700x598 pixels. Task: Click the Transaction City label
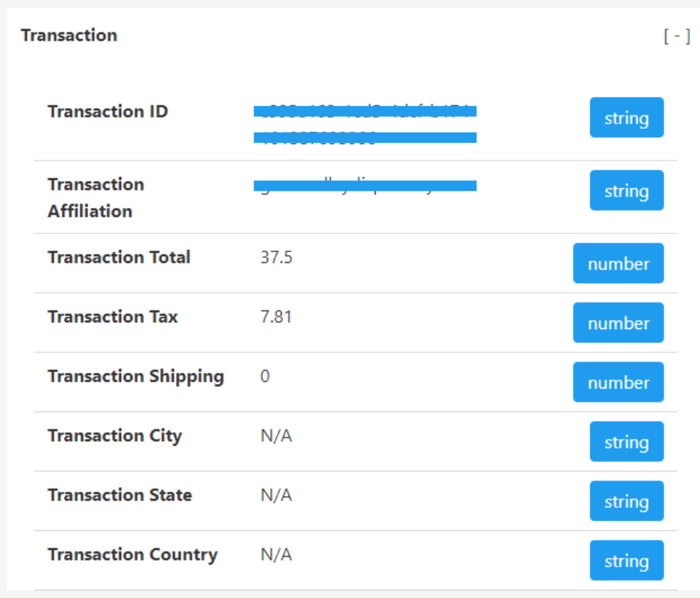(x=114, y=435)
